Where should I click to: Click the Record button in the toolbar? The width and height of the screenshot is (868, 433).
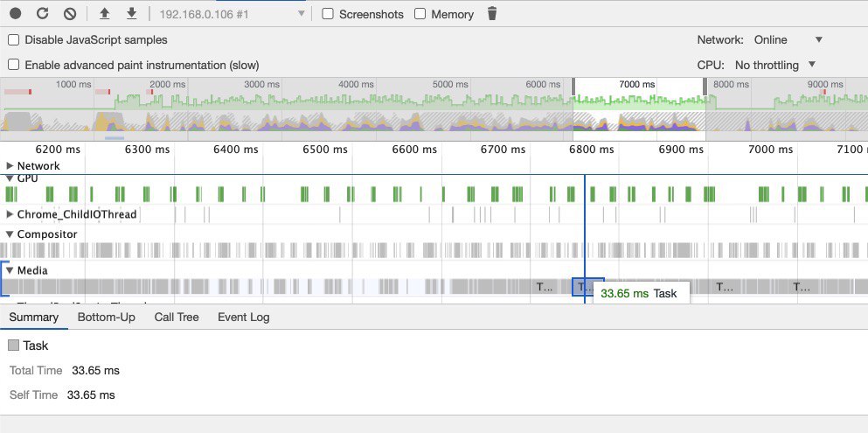(x=16, y=14)
